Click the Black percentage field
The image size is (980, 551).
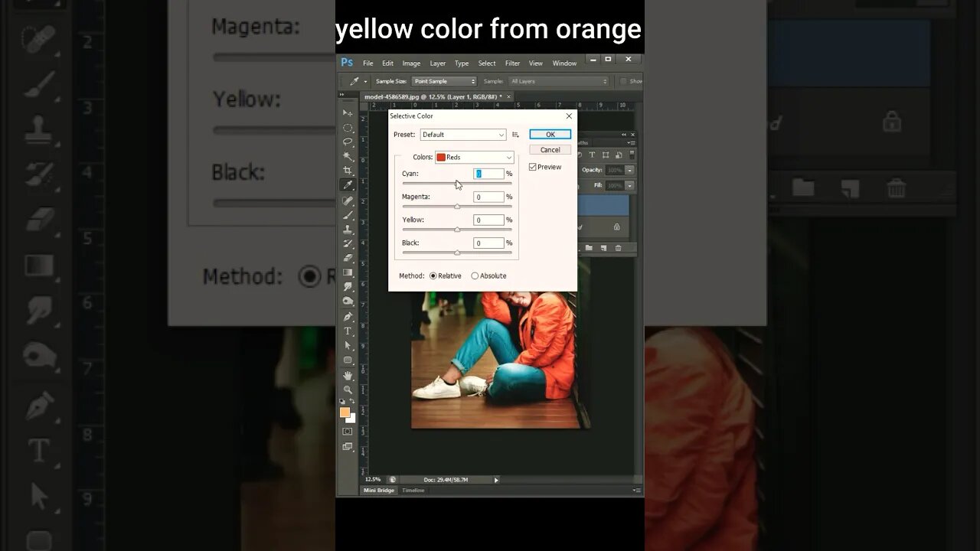pyautogui.click(x=488, y=243)
